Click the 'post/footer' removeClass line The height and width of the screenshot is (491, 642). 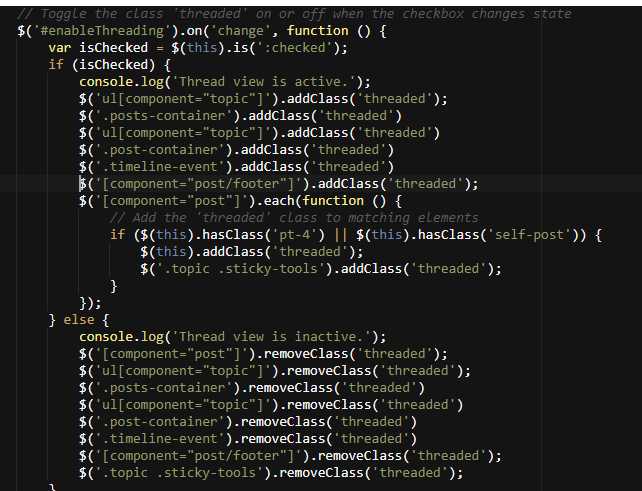(290, 456)
